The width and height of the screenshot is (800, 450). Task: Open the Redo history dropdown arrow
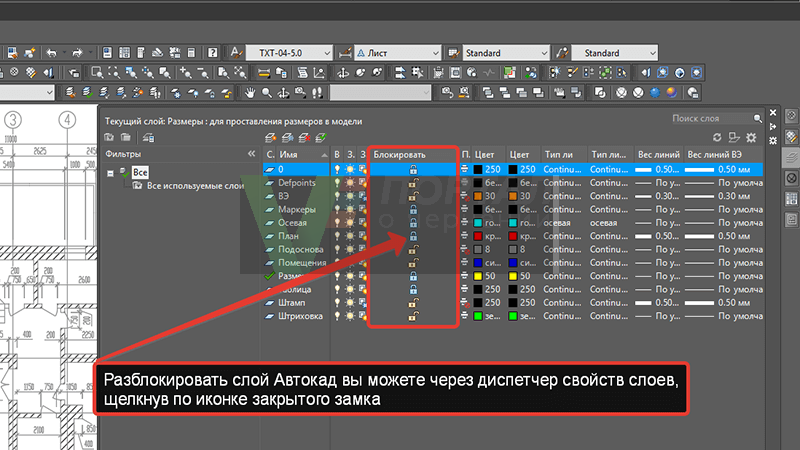click(90, 53)
